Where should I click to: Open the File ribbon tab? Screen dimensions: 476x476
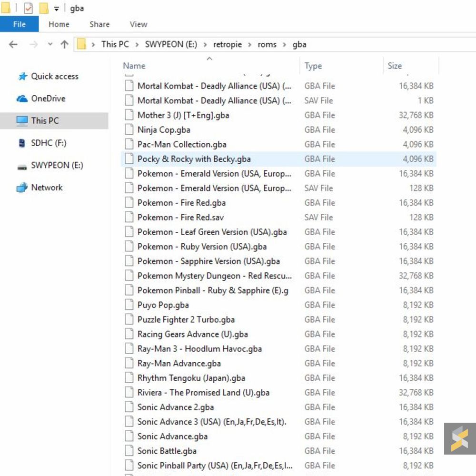point(19,24)
